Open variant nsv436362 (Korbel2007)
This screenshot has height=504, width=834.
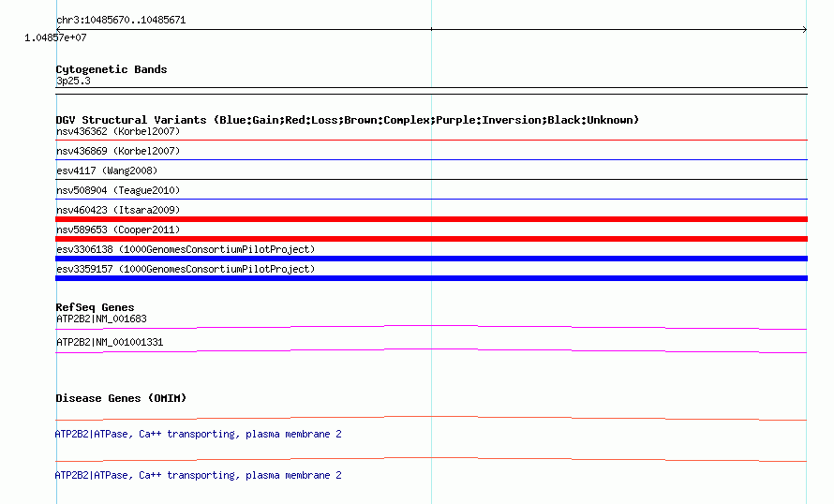click(x=118, y=131)
